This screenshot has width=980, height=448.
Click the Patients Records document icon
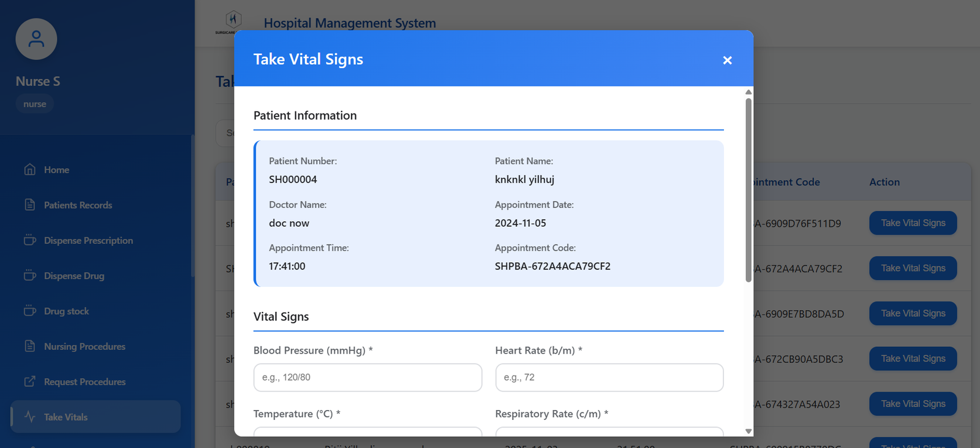(x=29, y=205)
